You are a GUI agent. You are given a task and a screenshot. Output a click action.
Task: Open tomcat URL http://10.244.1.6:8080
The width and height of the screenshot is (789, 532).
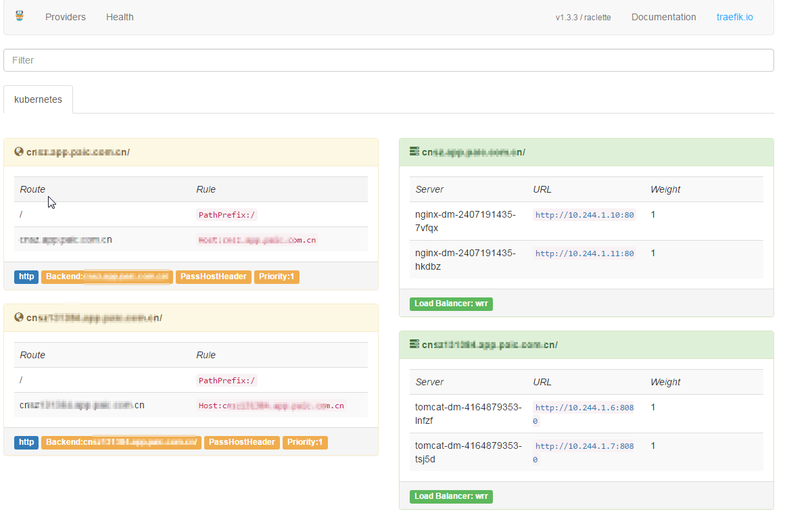tap(585, 408)
